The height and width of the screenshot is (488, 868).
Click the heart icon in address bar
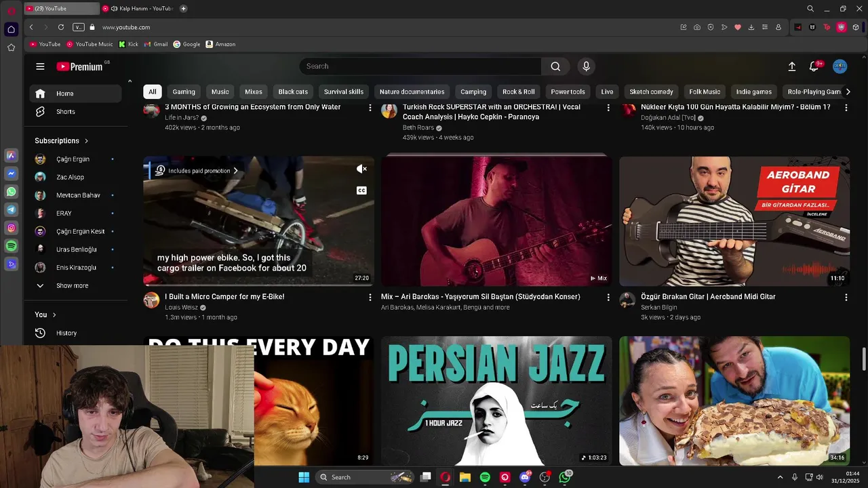738,27
